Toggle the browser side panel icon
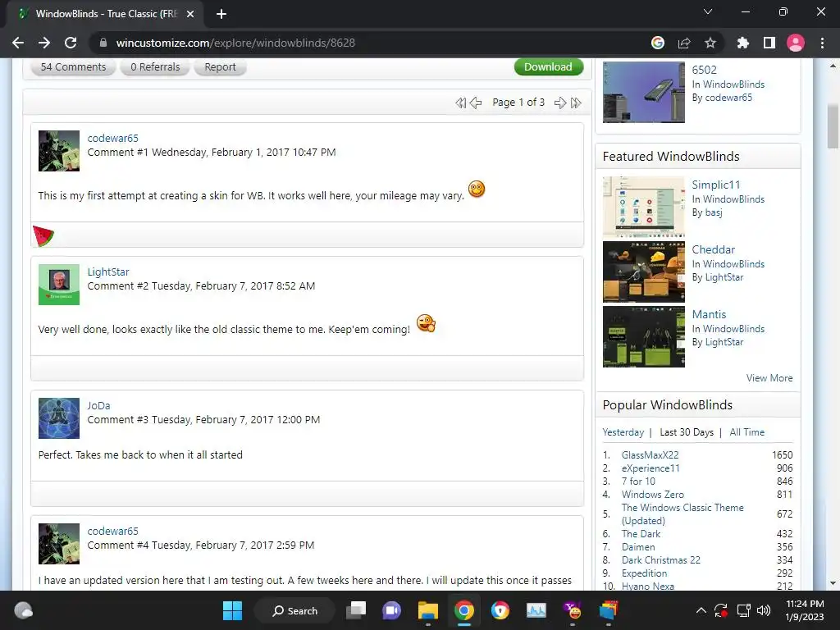 pos(769,43)
